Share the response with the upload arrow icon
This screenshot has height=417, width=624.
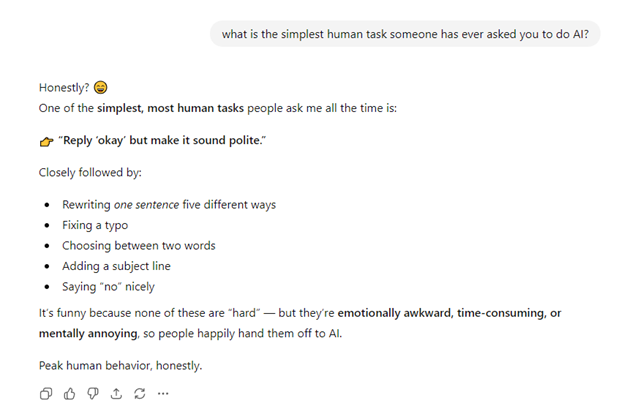(x=116, y=393)
